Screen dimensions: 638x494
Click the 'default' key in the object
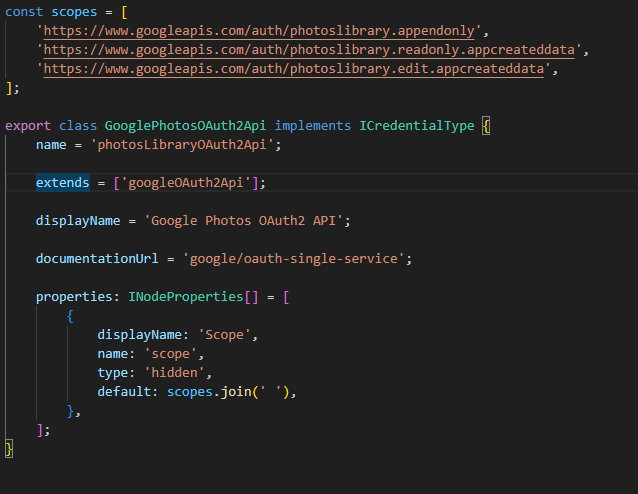click(124, 391)
